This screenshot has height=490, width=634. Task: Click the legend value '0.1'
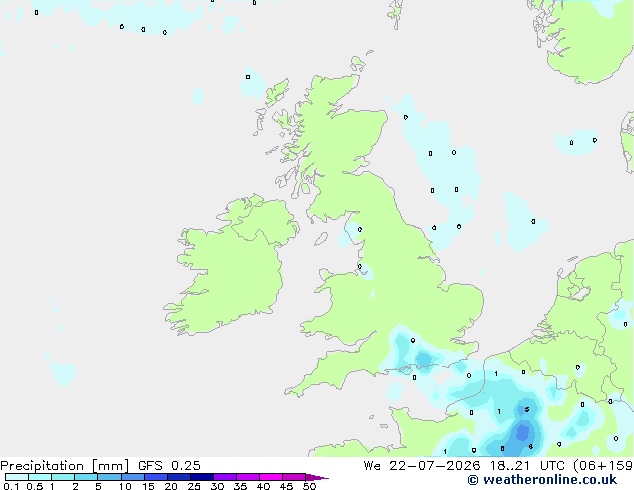(11, 486)
